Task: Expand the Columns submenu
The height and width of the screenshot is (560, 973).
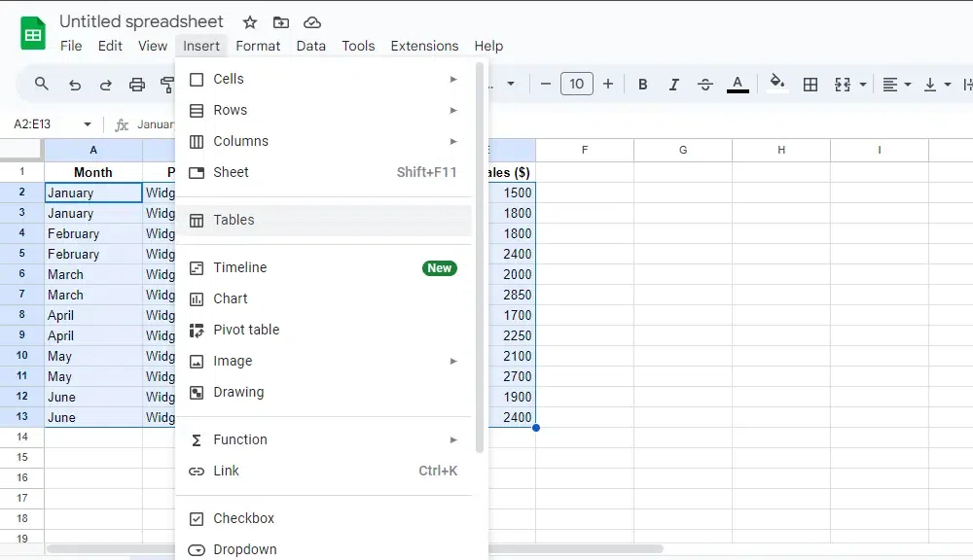Action: [x=324, y=141]
